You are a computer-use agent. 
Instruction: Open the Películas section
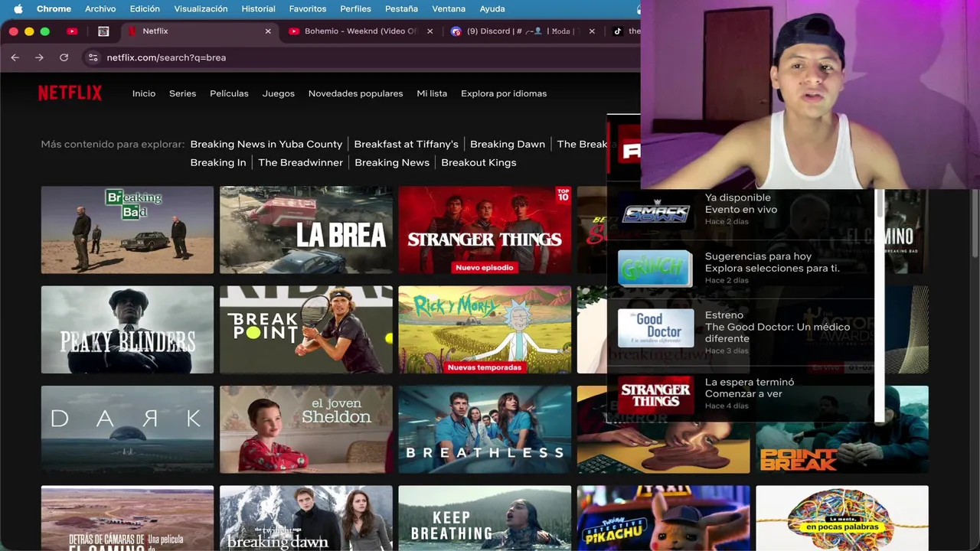[x=229, y=93]
